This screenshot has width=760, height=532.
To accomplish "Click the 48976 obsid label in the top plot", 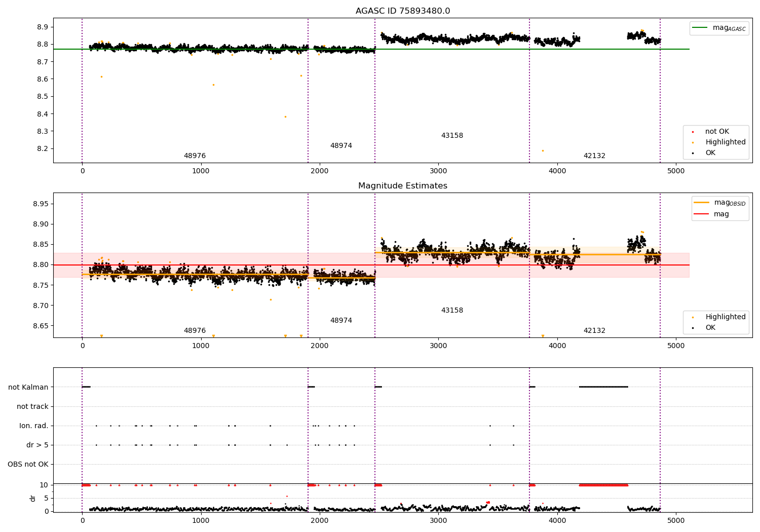I will pos(195,156).
